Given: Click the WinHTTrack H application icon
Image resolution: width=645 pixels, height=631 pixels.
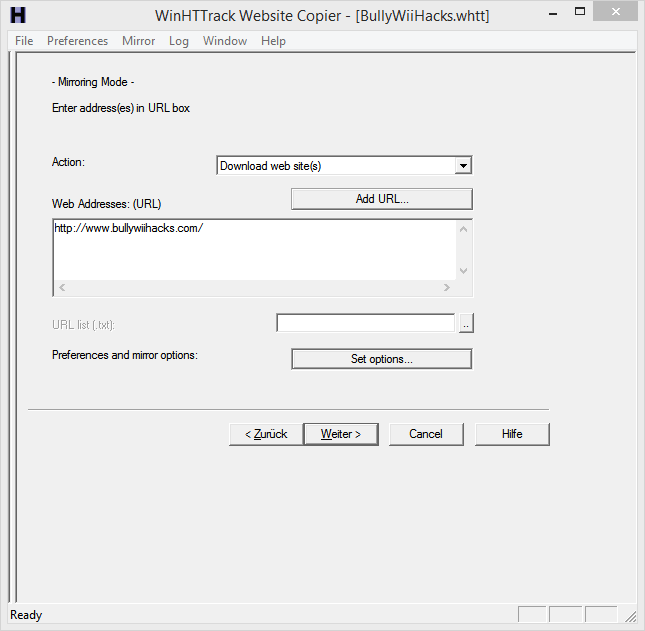Looking at the screenshot, I should point(18,15).
